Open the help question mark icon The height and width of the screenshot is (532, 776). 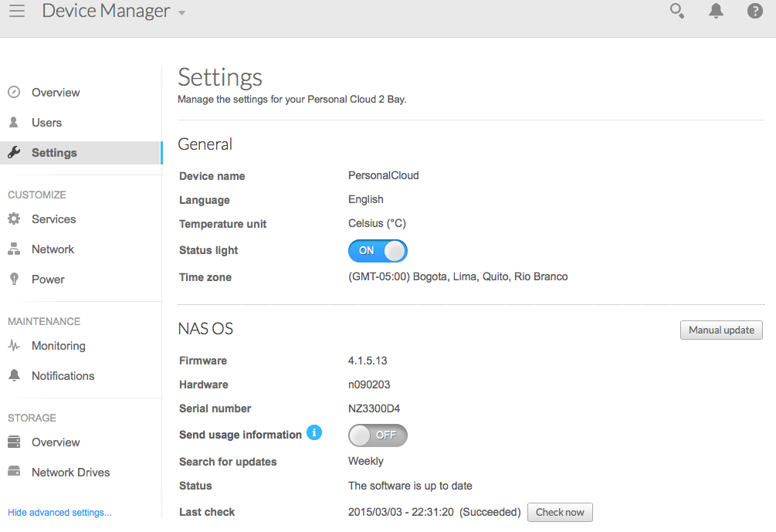click(x=754, y=11)
